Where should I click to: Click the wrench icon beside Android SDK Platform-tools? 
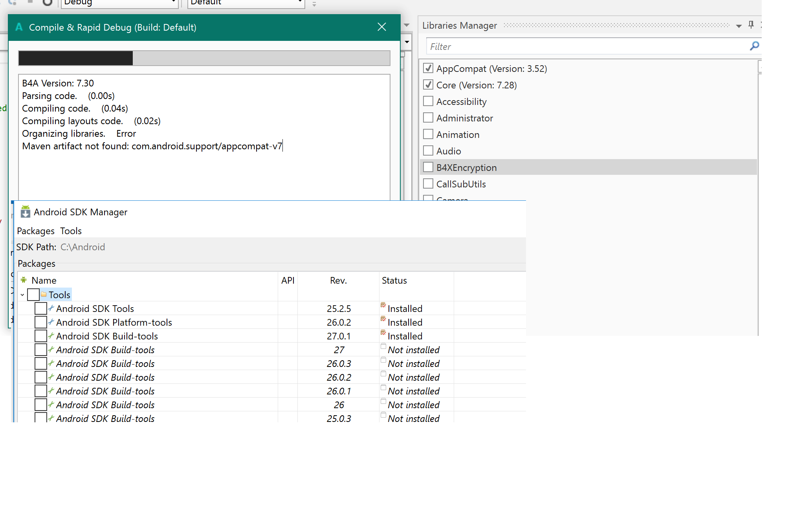(51, 322)
